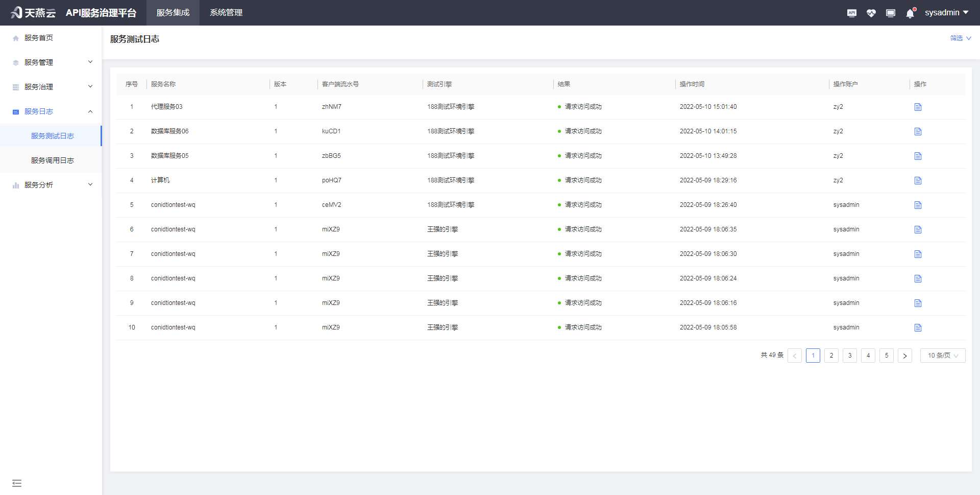The image size is (980, 495).
Task: Expand the 服务管理 sidebar menu
Action: click(51, 62)
